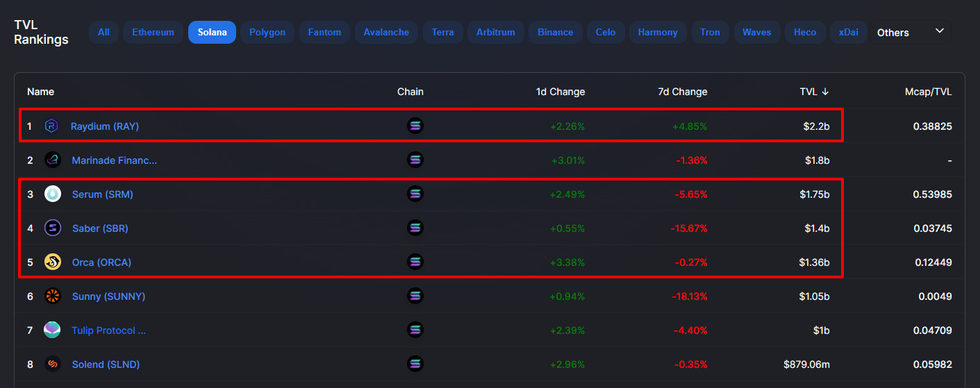Open the Marinade Finance protocol link
The width and height of the screenshot is (980, 388).
pos(115,160)
